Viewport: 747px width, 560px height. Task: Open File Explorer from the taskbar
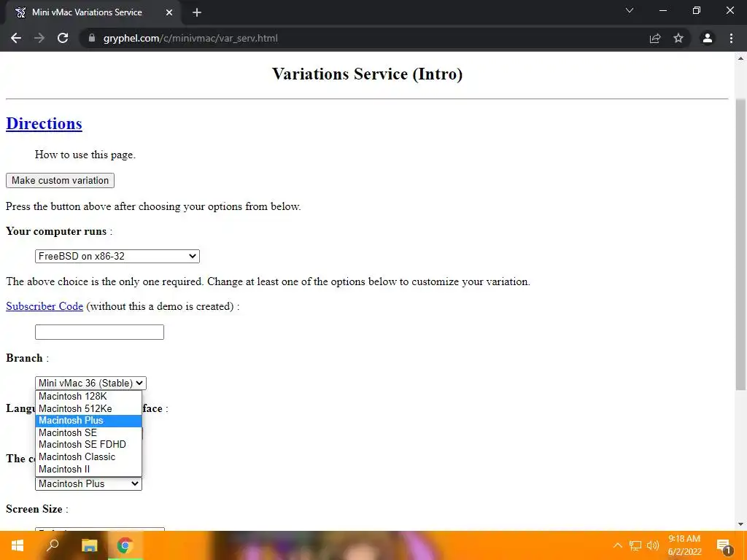click(x=89, y=545)
